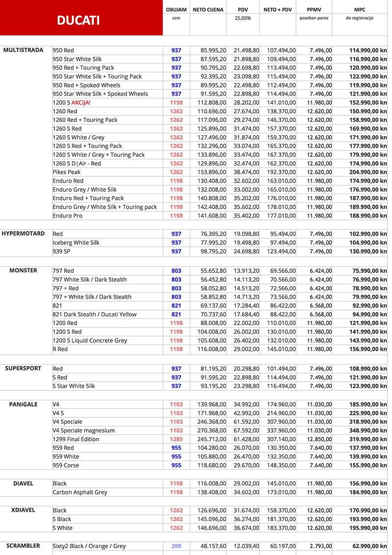This screenshot has height=555, width=392.
Task: Click the PANIGALE category label
Action: point(23,404)
